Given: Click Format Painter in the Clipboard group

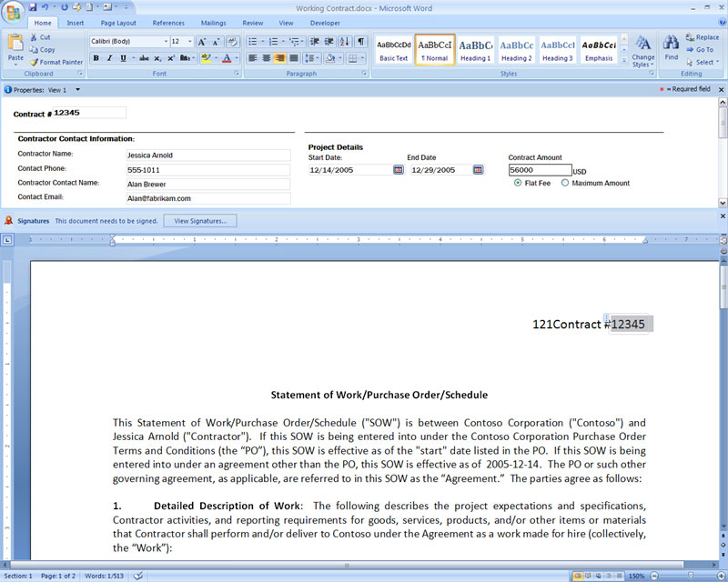Looking at the screenshot, I should coord(56,62).
